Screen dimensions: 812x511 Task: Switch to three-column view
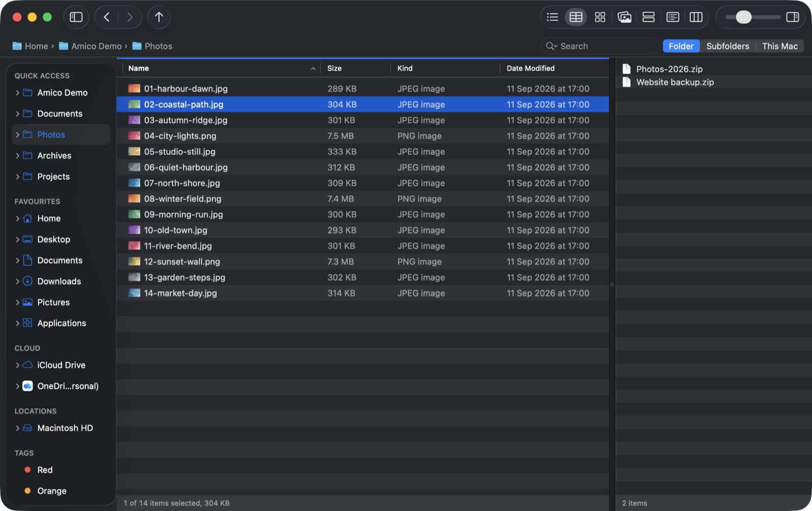pyautogui.click(x=696, y=17)
